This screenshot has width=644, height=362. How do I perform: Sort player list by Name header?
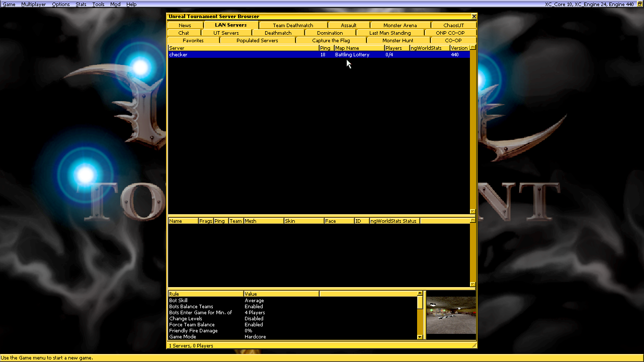click(183, 221)
